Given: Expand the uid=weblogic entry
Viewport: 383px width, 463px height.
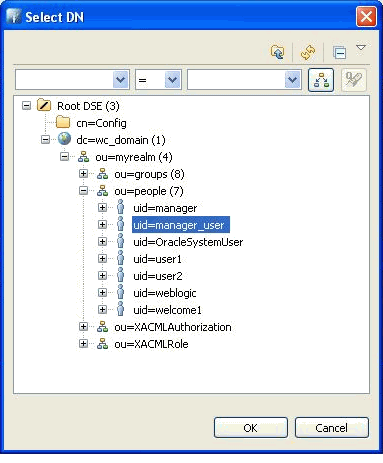Looking at the screenshot, I should (102, 293).
